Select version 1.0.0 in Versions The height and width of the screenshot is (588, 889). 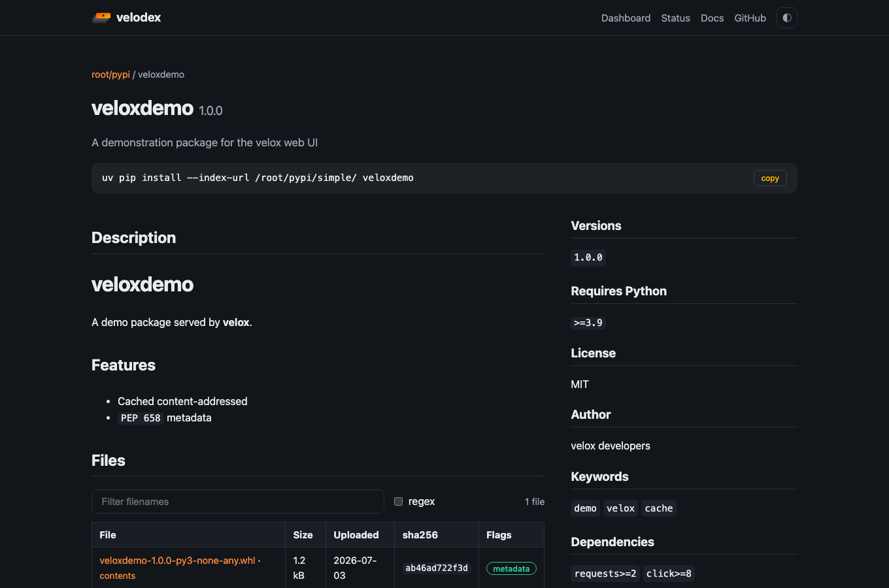tap(588, 257)
